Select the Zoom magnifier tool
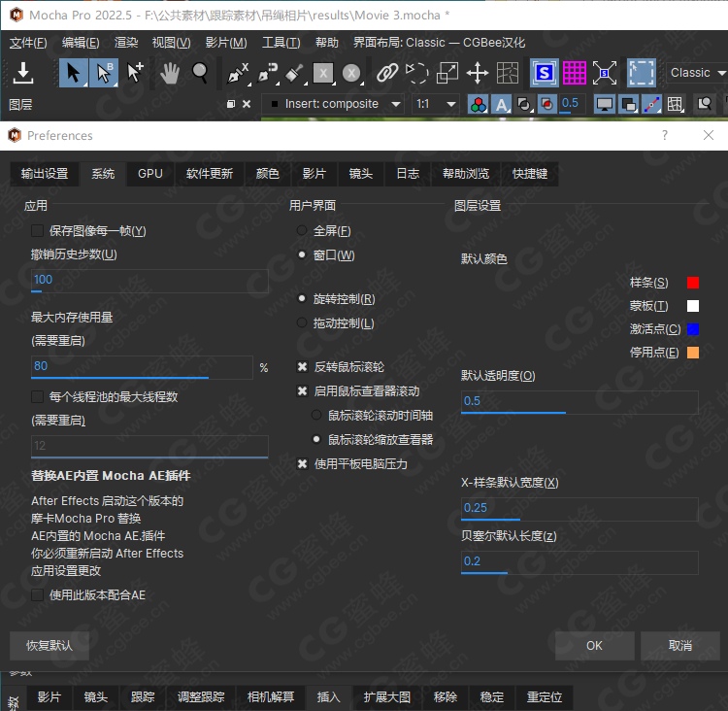This screenshot has height=711, width=728. [200, 73]
